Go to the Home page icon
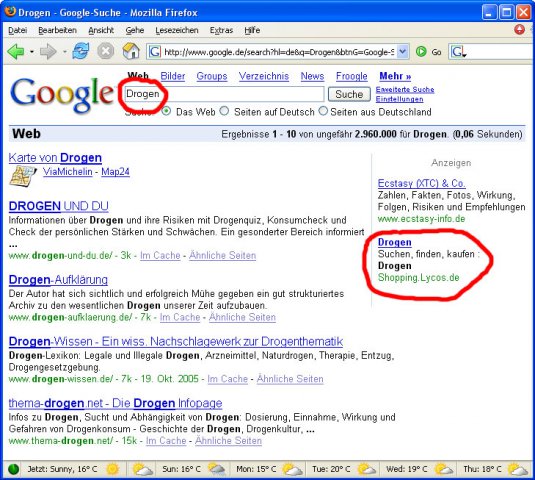The width and height of the screenshot is (535, 480). coord(131,52)
